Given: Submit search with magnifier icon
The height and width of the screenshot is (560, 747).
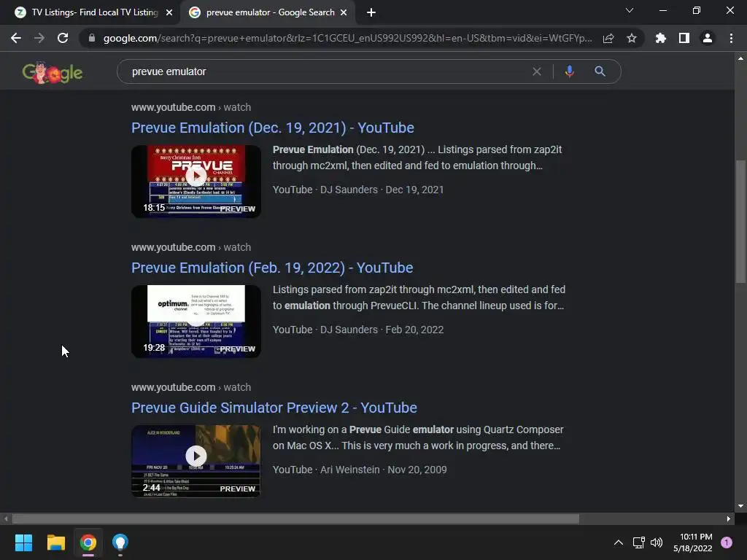Looking at the screenshot, I should [600, 71].
